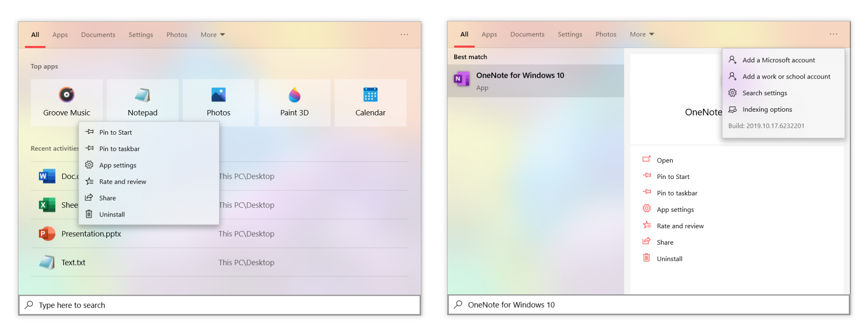Image resolution: width=868 pixels, height=332 pixels.
Task: Select the All tab in left window
Action: [x=35, y=35]
